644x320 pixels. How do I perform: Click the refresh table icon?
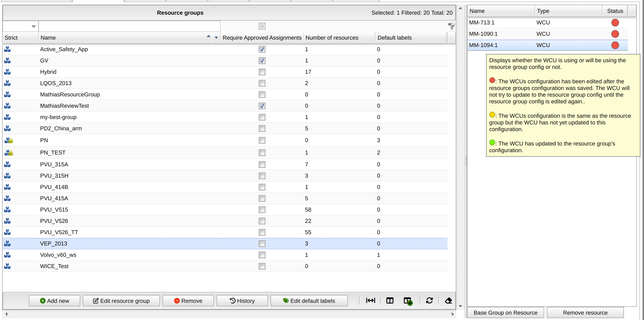(429, 300)
